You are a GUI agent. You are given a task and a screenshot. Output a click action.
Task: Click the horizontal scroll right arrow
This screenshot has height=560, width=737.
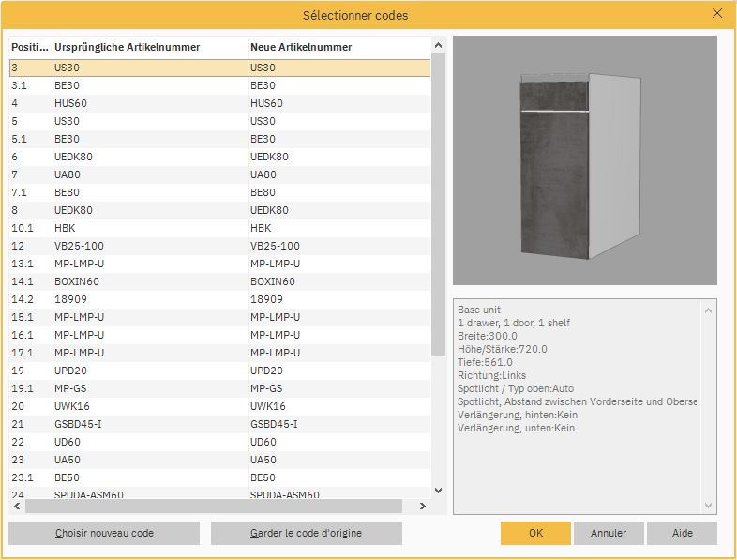[x=422, y=507]
